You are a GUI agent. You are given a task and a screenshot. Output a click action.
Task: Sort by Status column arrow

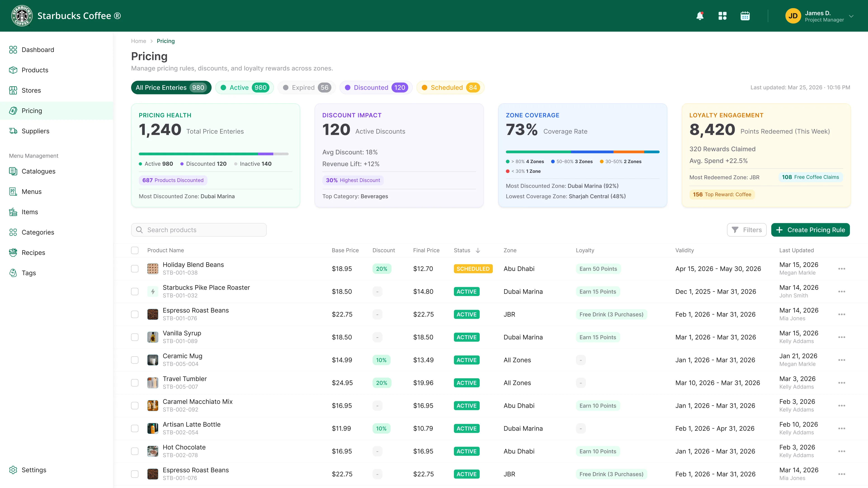click(478, 250)
